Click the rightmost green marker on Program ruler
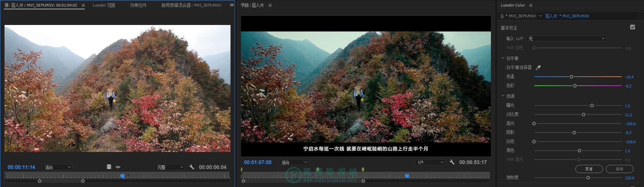The width and height of the screenshot is (644, 187). coord(363,170)
